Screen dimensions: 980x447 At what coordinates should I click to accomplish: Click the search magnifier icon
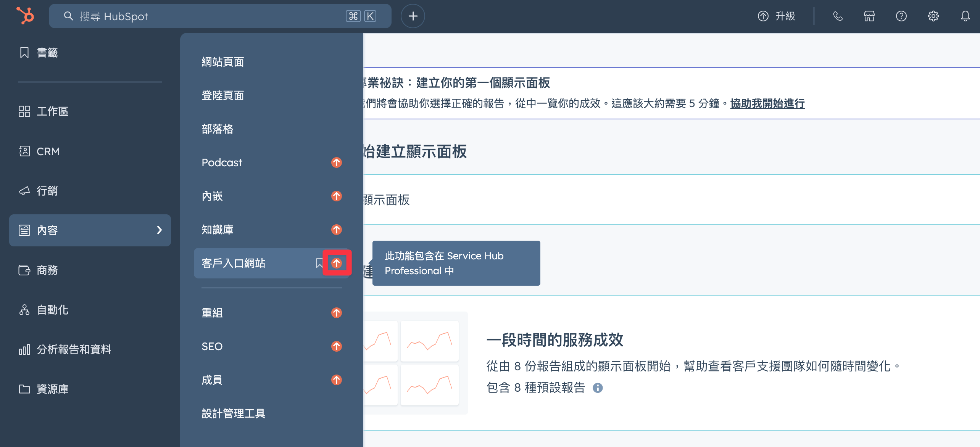tap(68, 16)
